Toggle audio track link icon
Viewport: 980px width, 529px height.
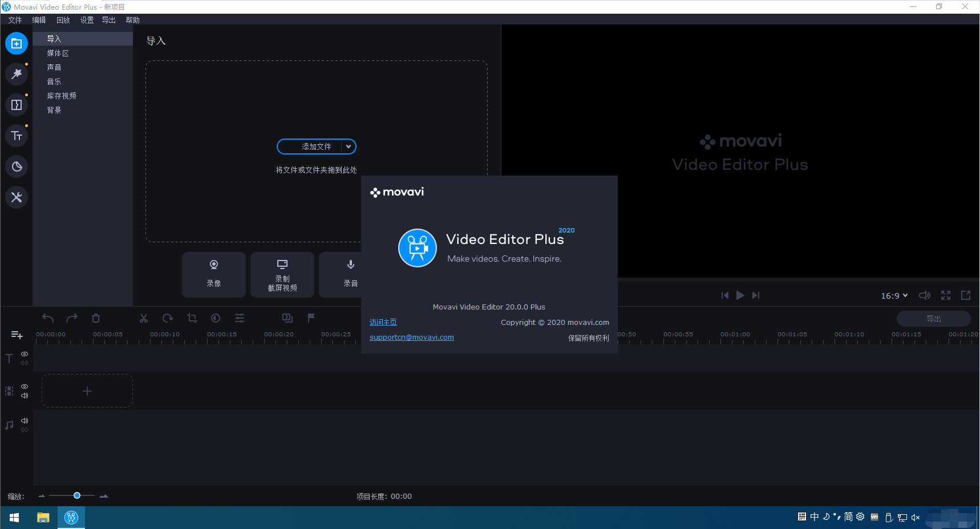(x=25, y=430)
